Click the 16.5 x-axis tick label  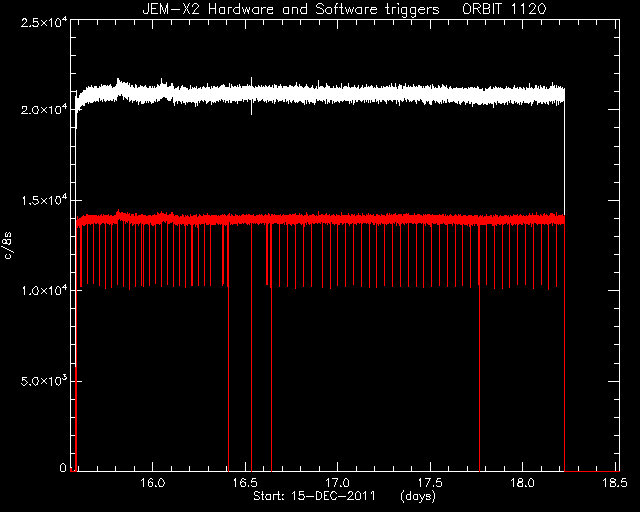tap(245, 483)
